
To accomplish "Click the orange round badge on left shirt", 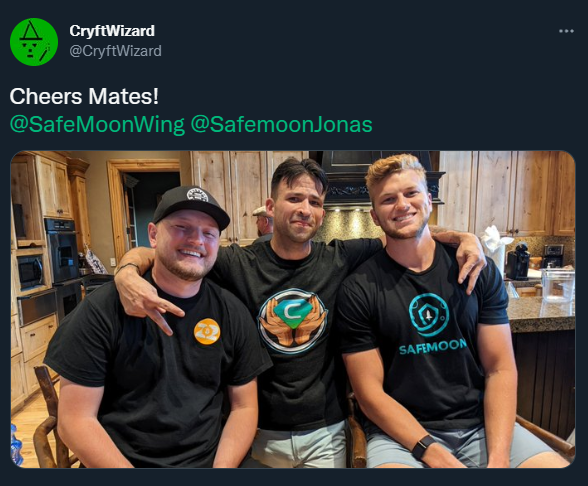I will click(207, 332).
